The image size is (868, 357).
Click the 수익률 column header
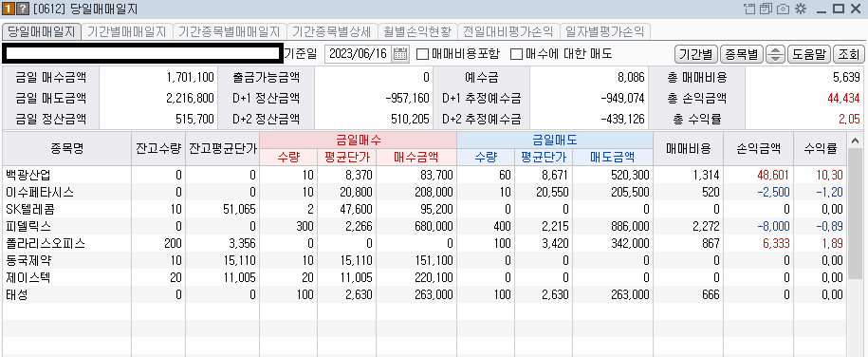[x=820, y=148]
